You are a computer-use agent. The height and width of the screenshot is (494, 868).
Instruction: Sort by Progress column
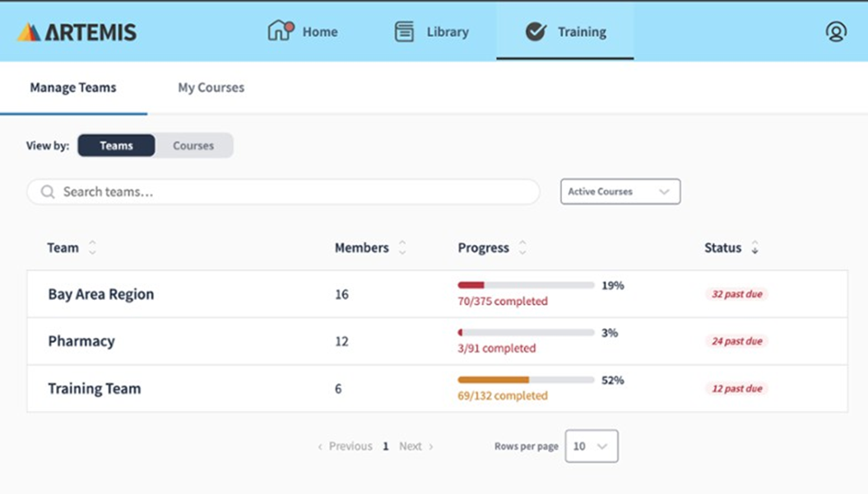pyautogui.click(x=522, y=247)
